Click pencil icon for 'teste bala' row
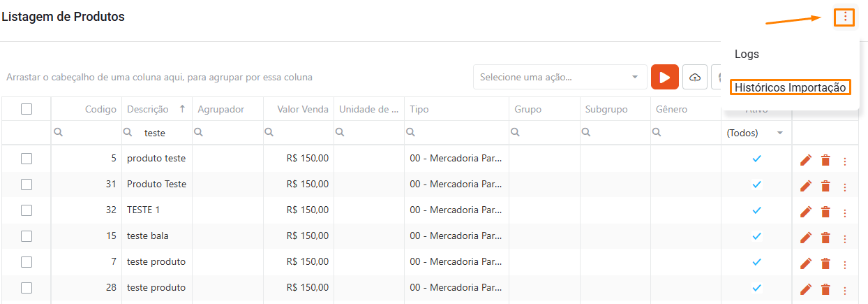This screenshot has height=304, width=868. pyautogui.click(x=806, y=238)
